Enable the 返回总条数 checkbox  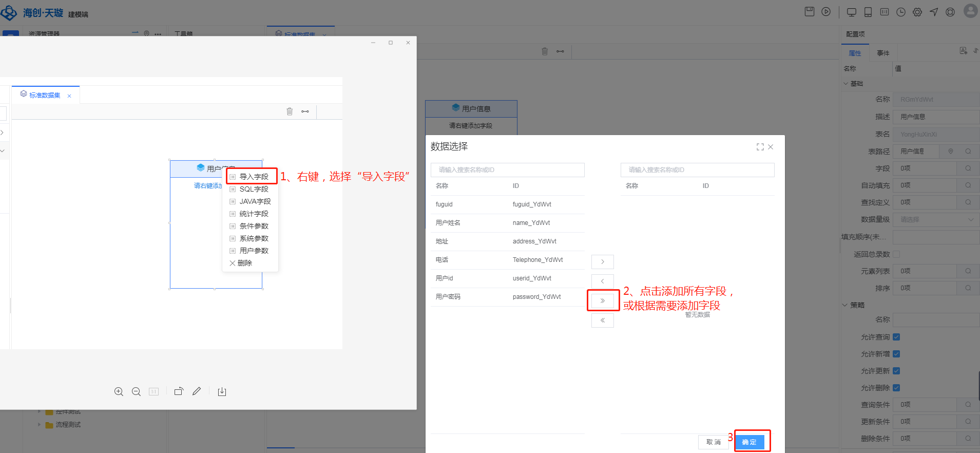coord(896,254)
